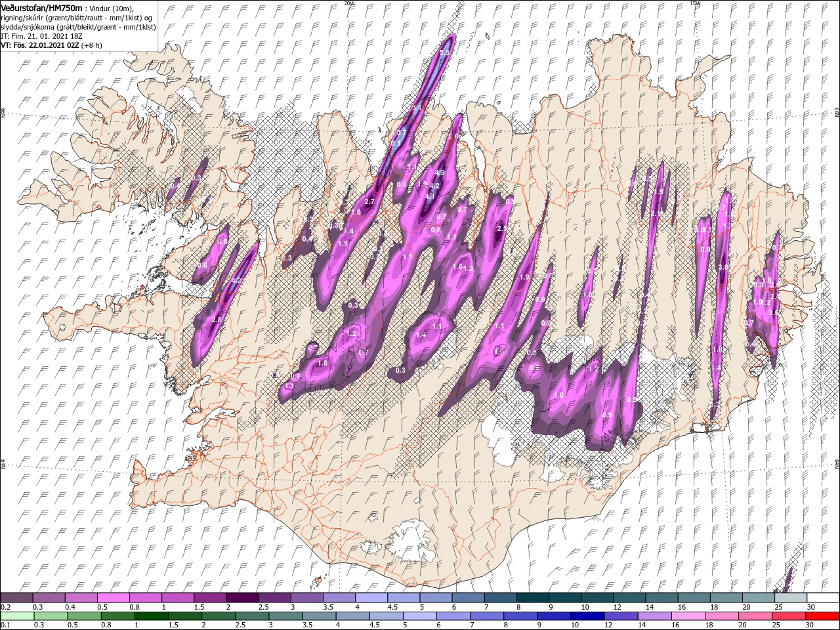Click the bright pink 0.5 swatch, upper legend

113,598
